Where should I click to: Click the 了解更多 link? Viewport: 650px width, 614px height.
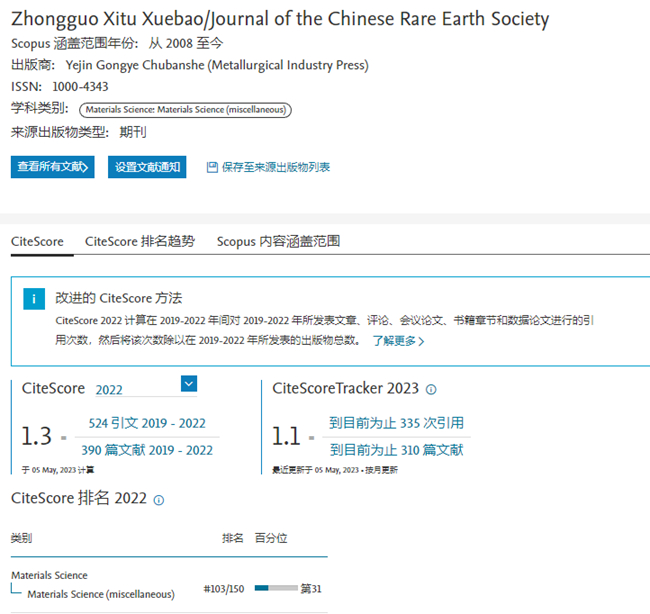click(x=393, y=341)
